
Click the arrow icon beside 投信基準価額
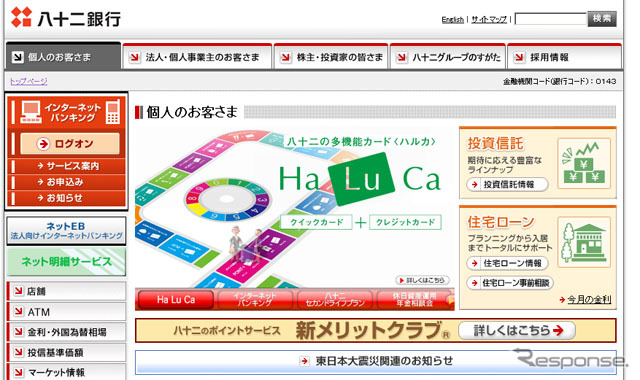[18, 352]
